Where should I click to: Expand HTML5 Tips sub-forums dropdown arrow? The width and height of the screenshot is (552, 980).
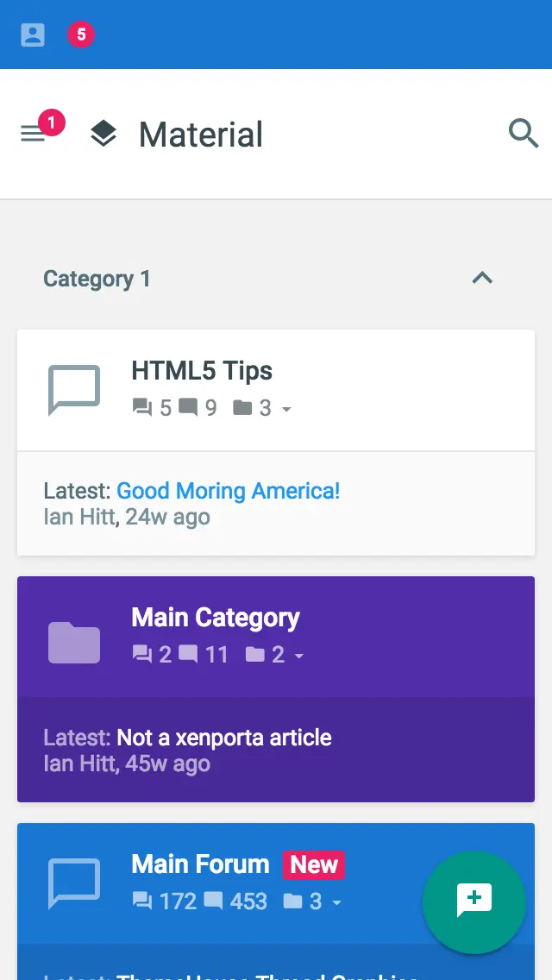[286, 409]
